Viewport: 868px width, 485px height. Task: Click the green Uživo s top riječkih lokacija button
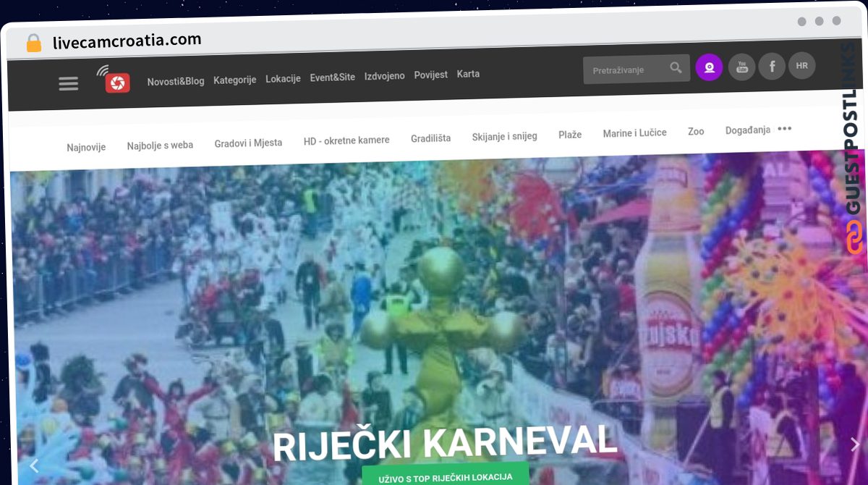click(x=446, y=477)
